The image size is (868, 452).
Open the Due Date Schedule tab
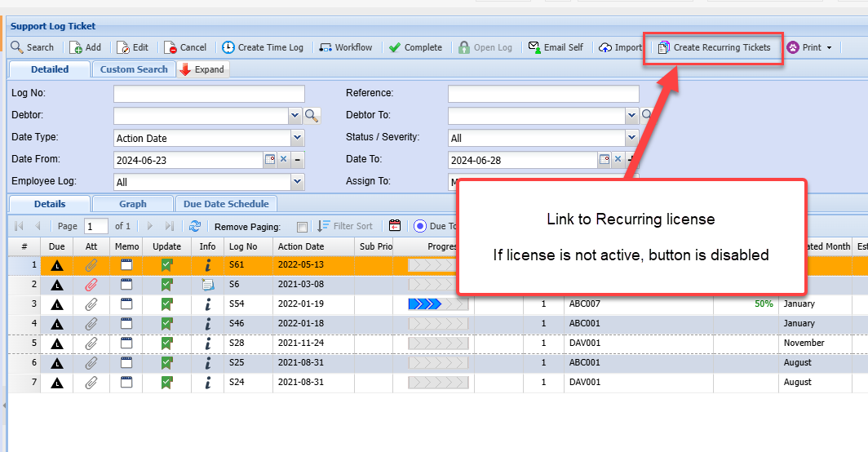pyautogui.click(x=226, y=204)
